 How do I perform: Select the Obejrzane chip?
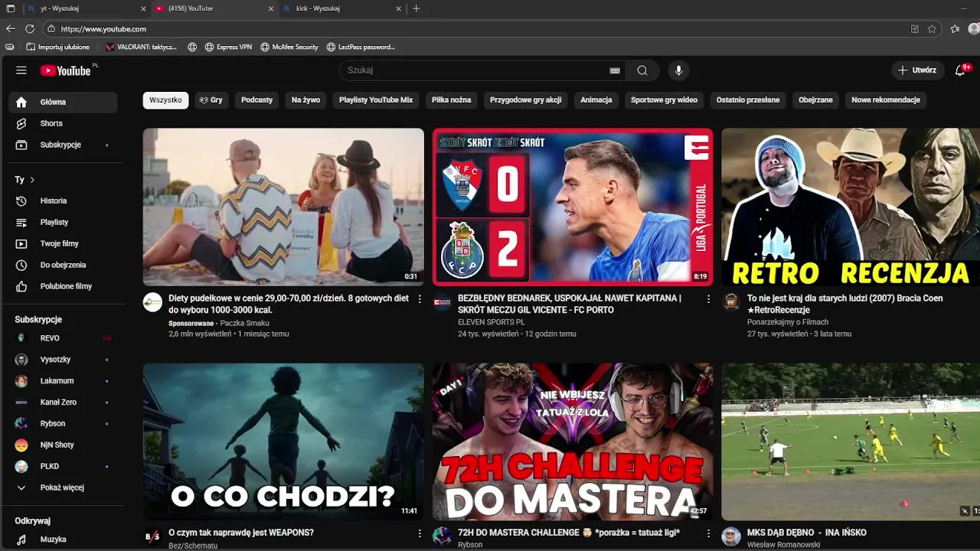click(815, 100)
